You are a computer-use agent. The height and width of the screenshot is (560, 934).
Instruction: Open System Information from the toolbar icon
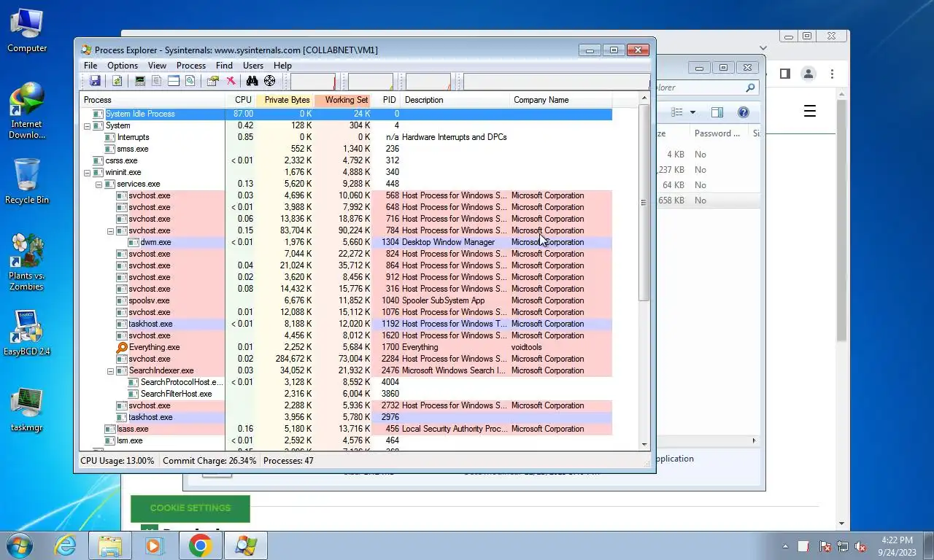(140, 81)
